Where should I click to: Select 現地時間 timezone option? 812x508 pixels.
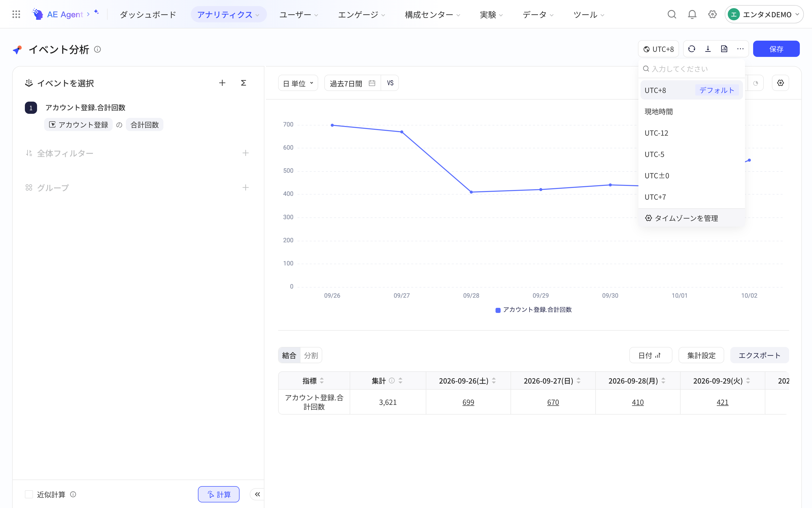(x=691, y=112)
